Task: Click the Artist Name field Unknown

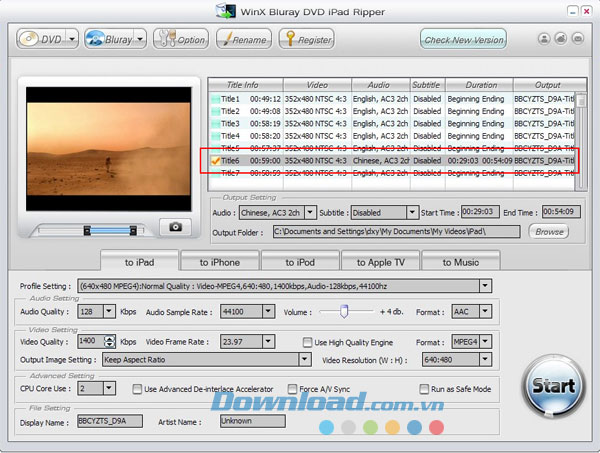Action: click(253, 421)
